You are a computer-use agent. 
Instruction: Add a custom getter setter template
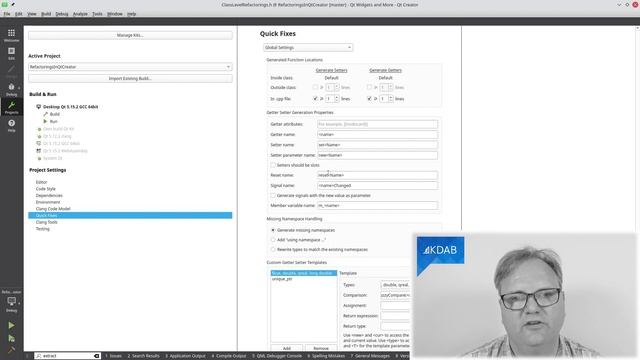tap(287, 348)
